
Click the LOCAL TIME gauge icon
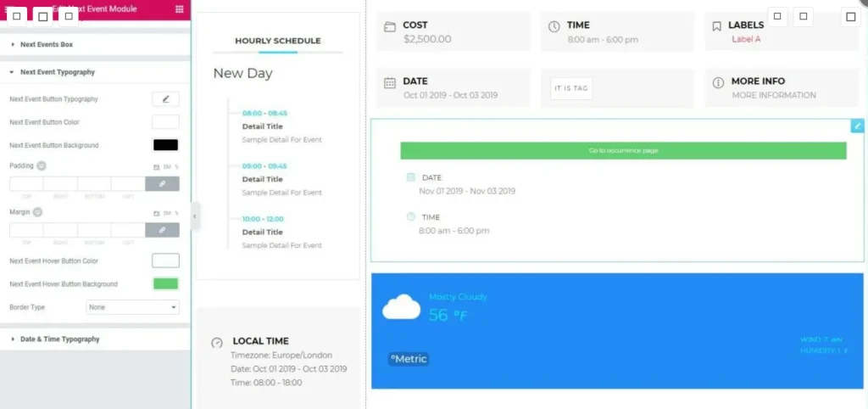[217, 343]
